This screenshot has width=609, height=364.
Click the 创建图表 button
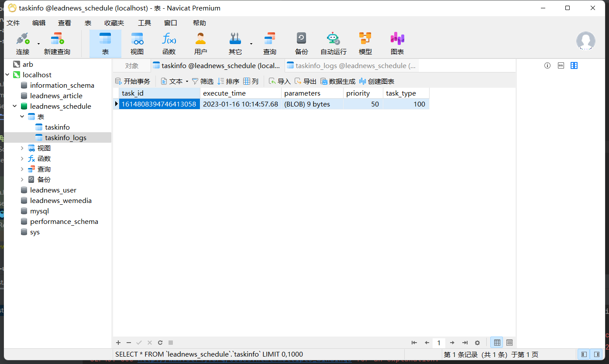pos(376,81)
